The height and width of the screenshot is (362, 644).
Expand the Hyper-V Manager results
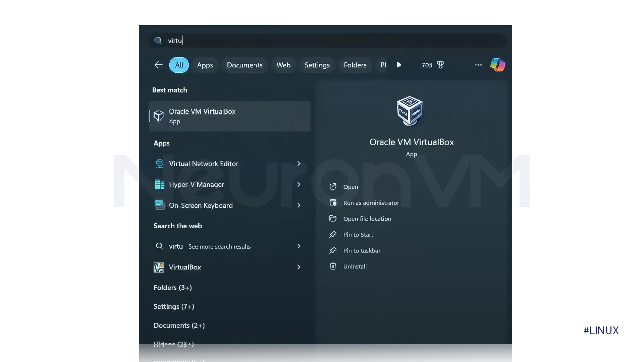[x=299, y=184]
